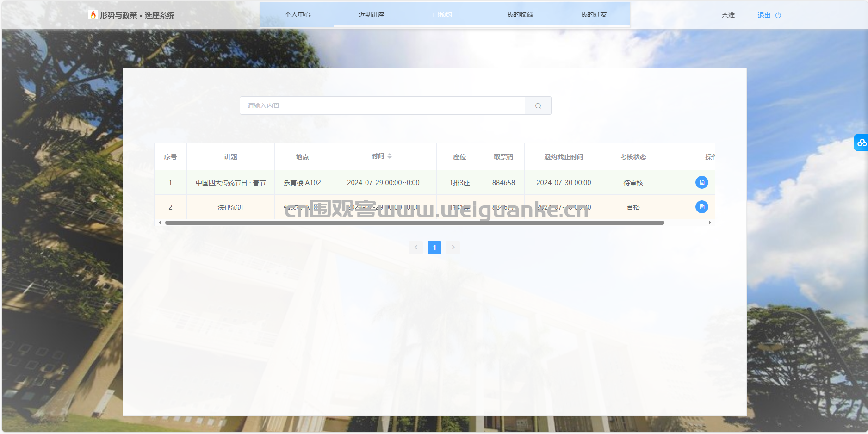Focus the 请输入内容 search field
This screenshot has width=868, height=434.
pos(382,105)
